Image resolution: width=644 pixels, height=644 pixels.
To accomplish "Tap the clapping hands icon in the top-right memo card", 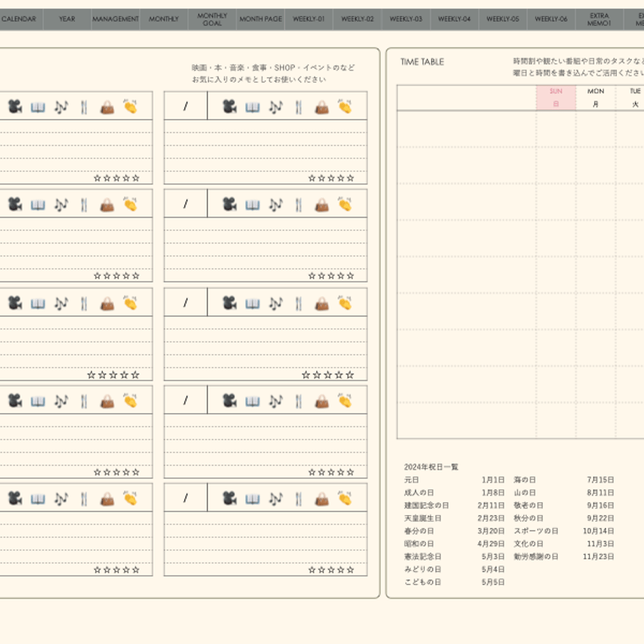I will [x=344, y=106].
